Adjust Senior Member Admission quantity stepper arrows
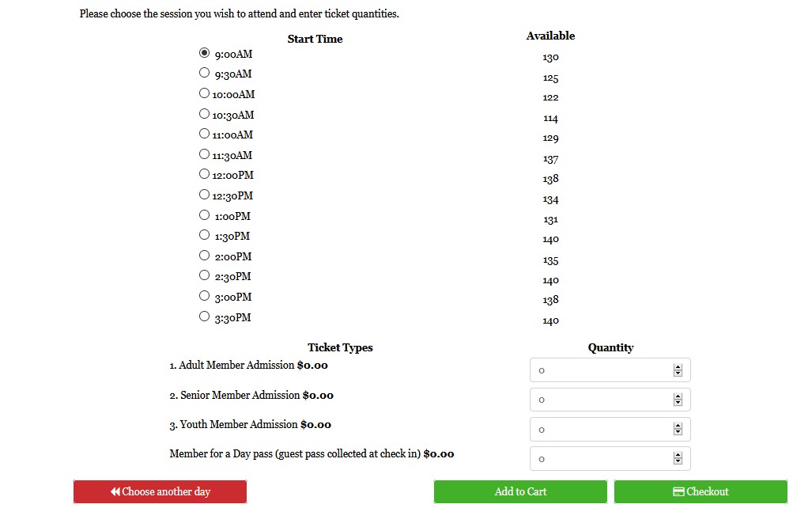Image resolution: width=812 pixels, height=508 pixels. point(678,400)
